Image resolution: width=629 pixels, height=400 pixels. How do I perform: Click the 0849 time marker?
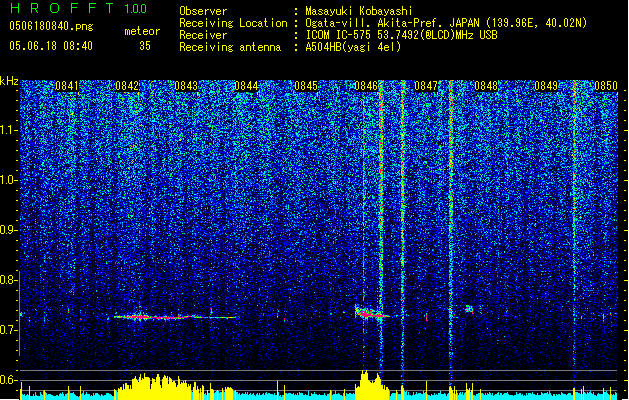coord(546,86)
